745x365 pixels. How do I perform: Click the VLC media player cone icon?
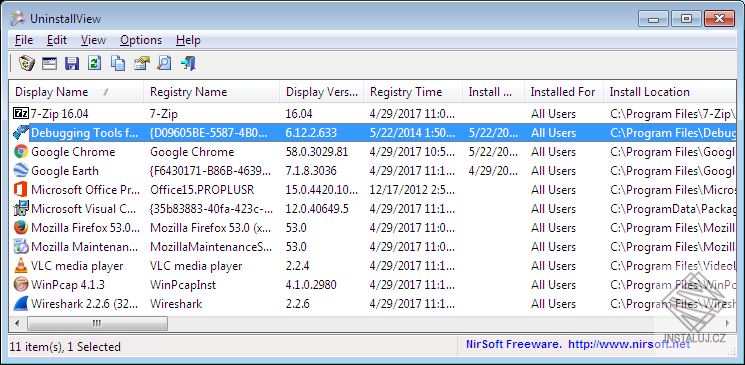21,266
